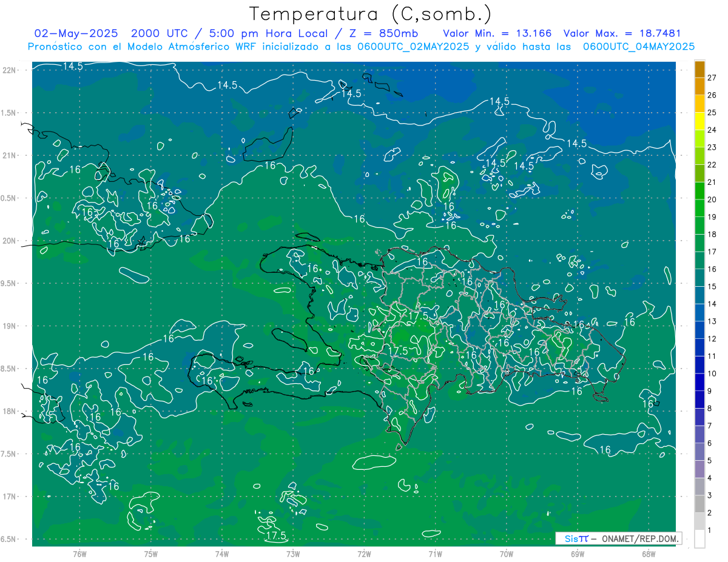Click the yellow legend swatch between 24 and 25
Image resolution: width=728 pixels, height=562 pixels.
point(699,121)
